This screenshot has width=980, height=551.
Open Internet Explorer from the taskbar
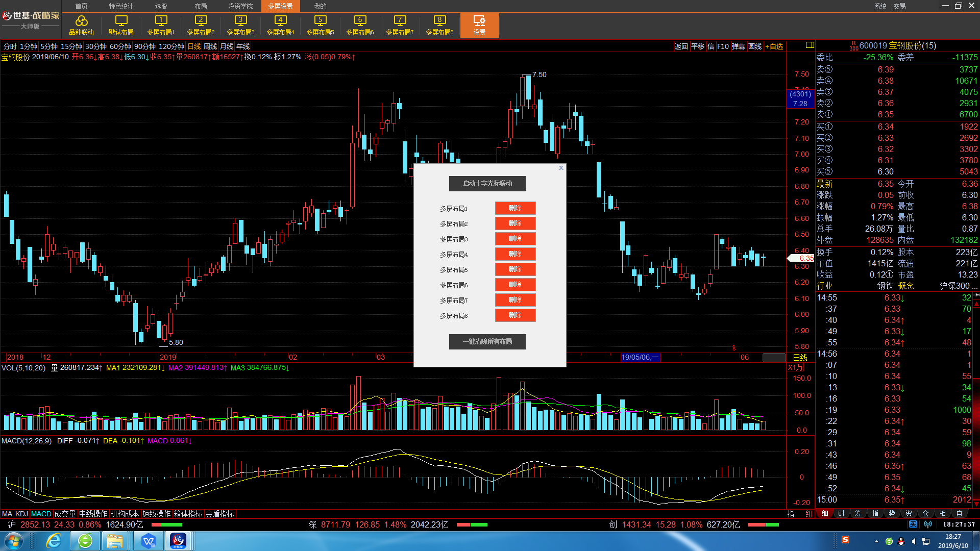[54, 541]
